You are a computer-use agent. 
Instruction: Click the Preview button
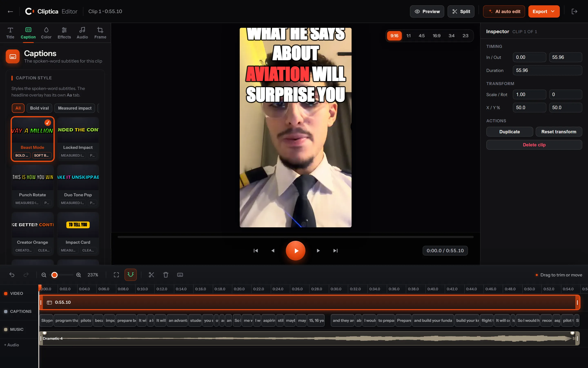(x=427, y=11)
